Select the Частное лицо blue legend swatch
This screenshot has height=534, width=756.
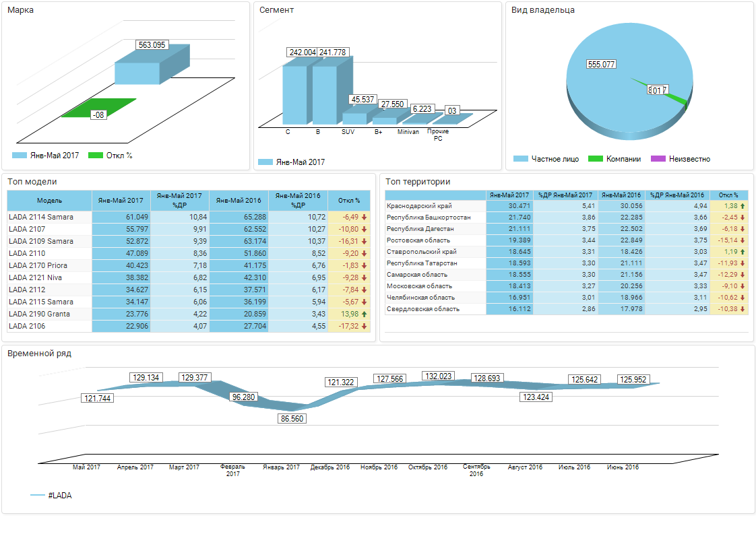pos(520,159)
